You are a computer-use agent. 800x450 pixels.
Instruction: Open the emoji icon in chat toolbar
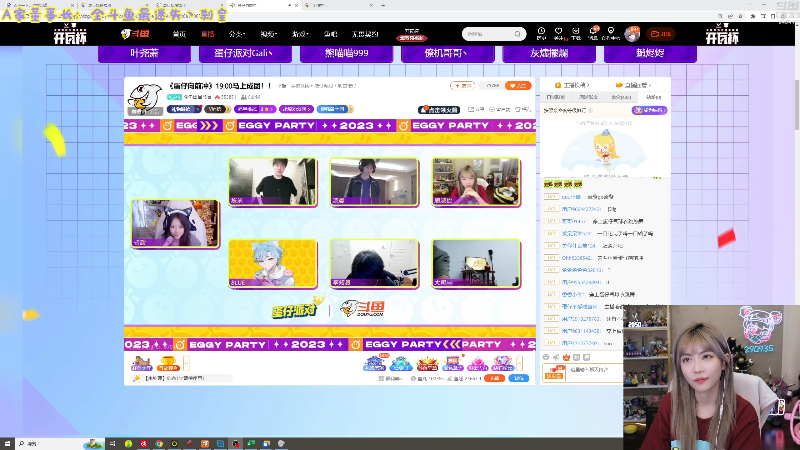(546, 358)
